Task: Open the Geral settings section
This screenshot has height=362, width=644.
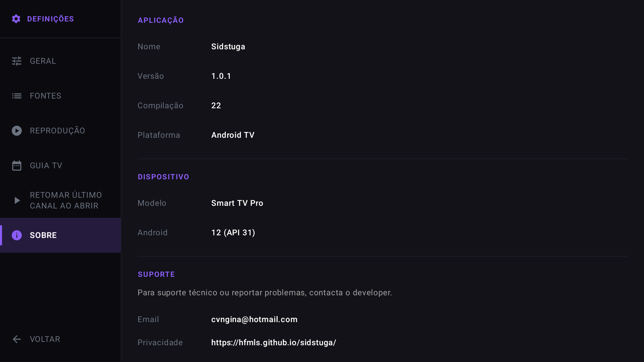Action: [60, 61]
